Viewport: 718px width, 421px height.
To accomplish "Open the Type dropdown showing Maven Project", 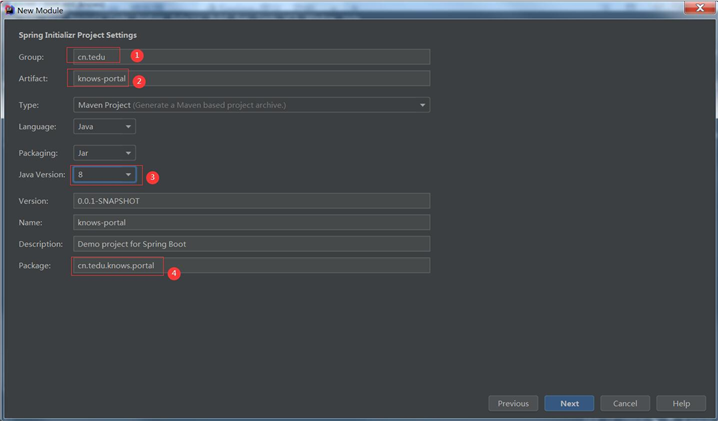I will [x=251, y=105].
